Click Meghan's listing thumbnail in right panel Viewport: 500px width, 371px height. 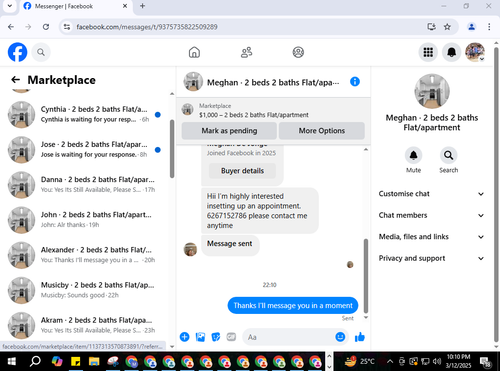coord(432,91)
